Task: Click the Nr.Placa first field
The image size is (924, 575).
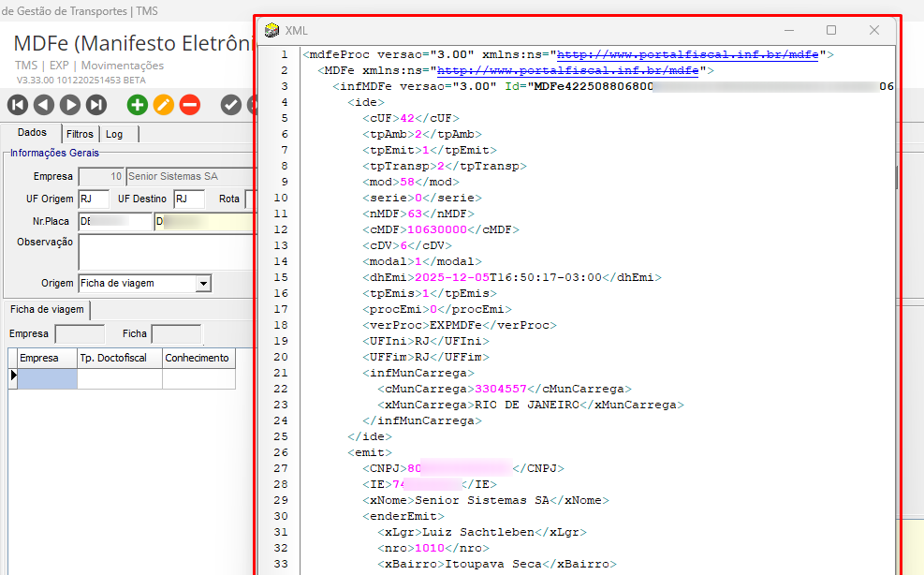Action: click(x=115, y=221)
